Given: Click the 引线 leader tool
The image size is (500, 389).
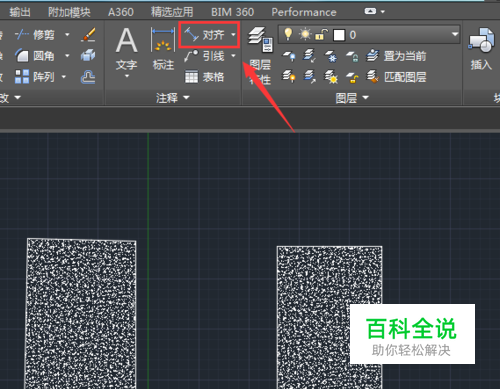Looking at the screenshot, I should tap(205, 56).
